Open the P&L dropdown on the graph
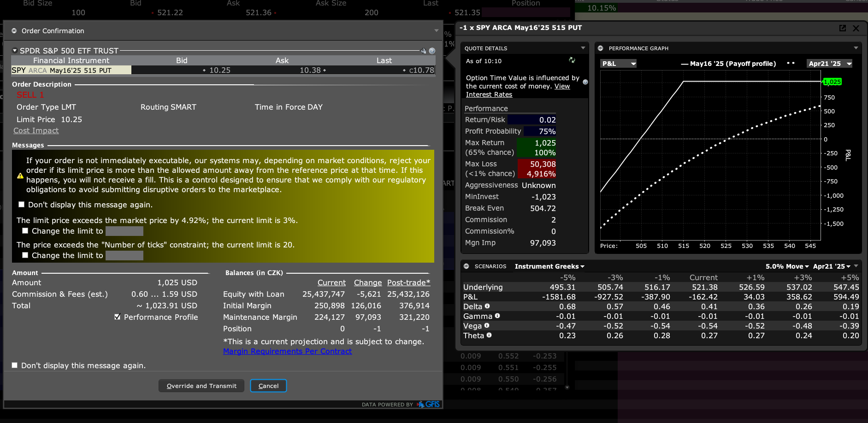The height and width of the screenshot is (423, 868). 619,64
